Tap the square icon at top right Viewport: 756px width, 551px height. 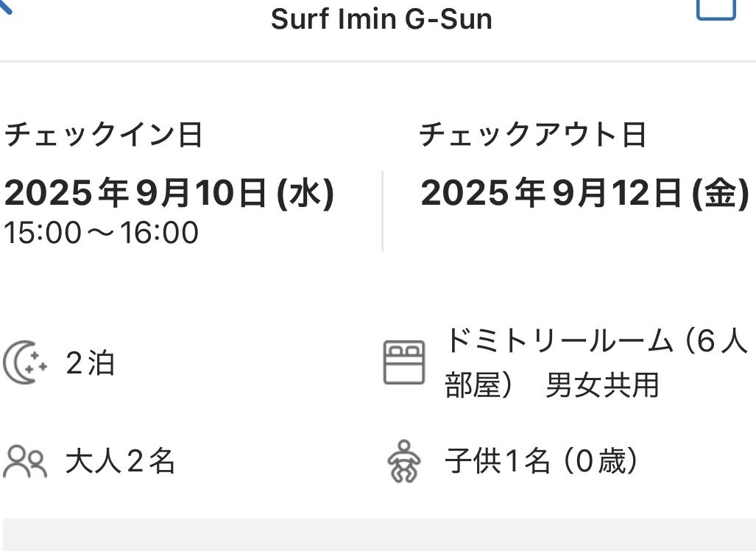(716, 7)
